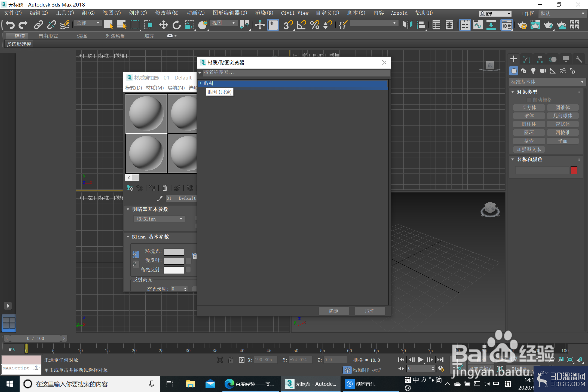This screenshot has width=588, height=392.
Task: Click the Mirror tool icon
Action: coord(408,25)
